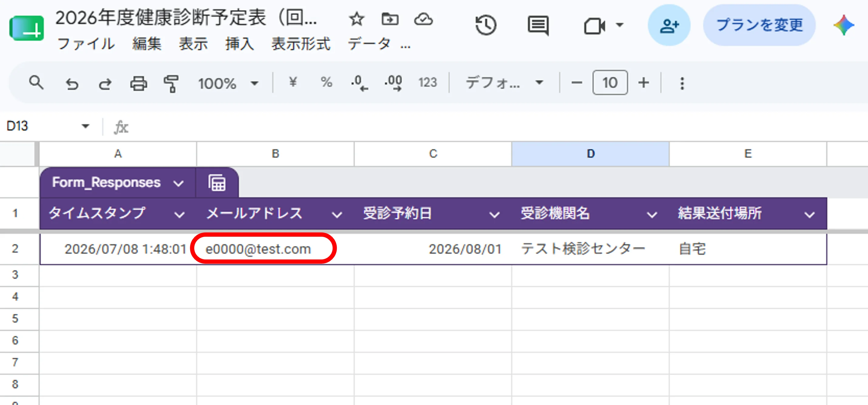Open 受診機関名 column dropdown
868x405 pixels.
point(652,215)
